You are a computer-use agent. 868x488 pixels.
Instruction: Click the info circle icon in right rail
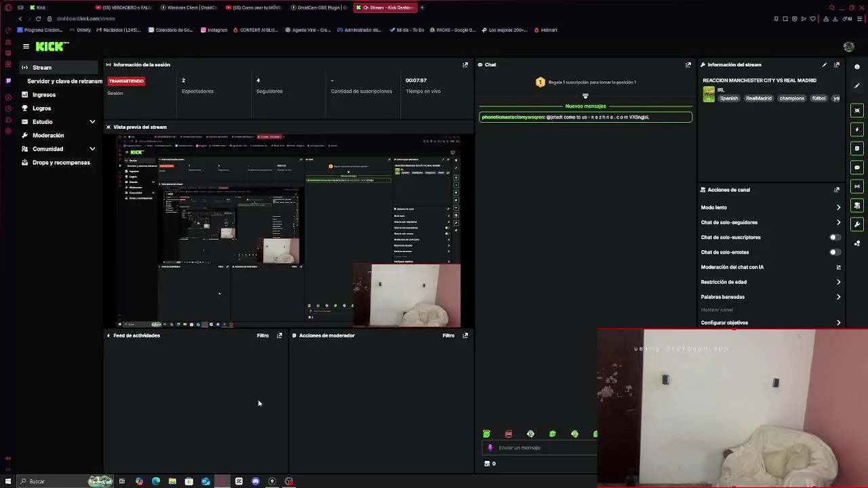[857, 67]
